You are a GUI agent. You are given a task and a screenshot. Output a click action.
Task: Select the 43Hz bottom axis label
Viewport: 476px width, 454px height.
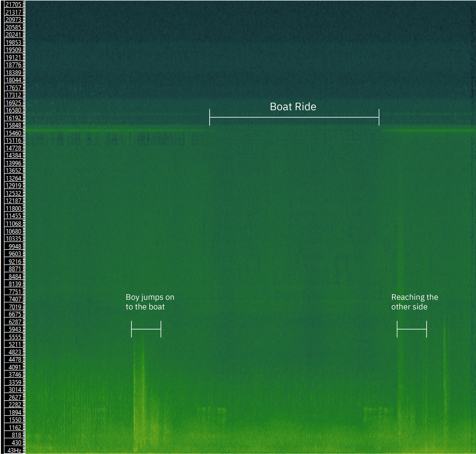pyautogui.click(x=14, y=450)
